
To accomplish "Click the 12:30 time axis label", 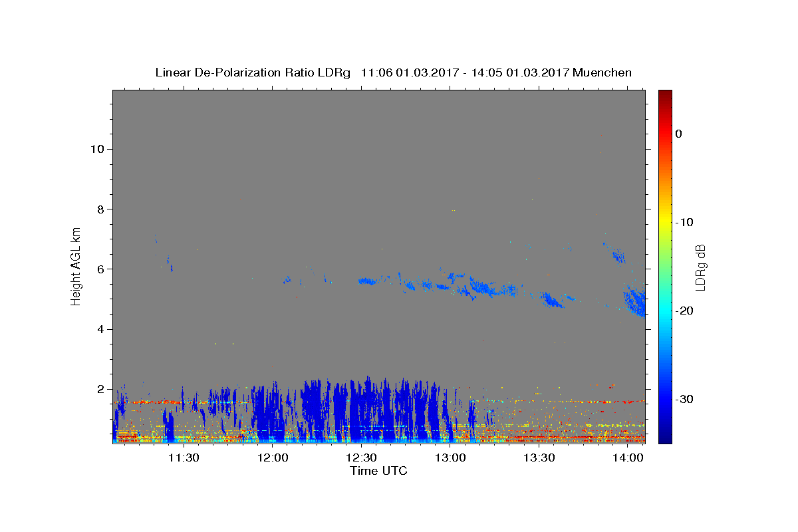I will (x=361, y=458).
